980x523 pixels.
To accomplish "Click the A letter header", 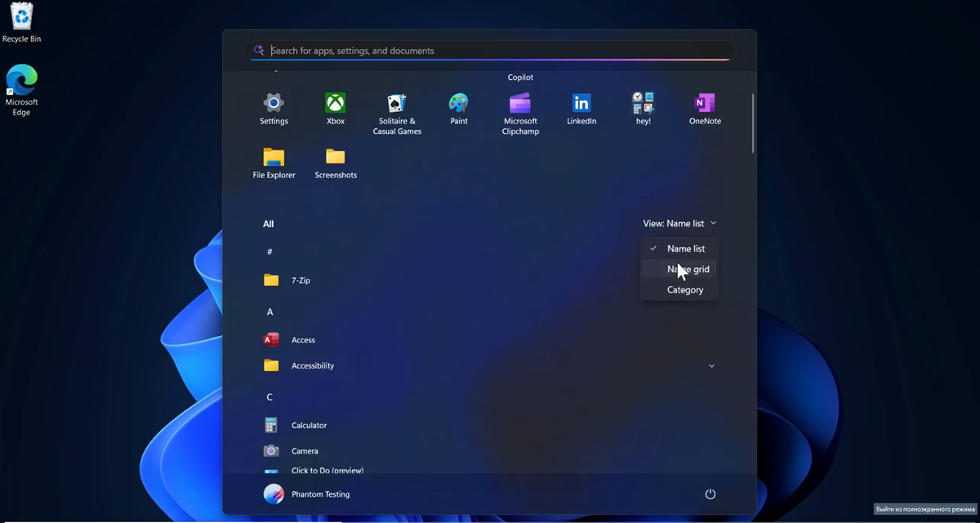I will click(x=269, y=312).
